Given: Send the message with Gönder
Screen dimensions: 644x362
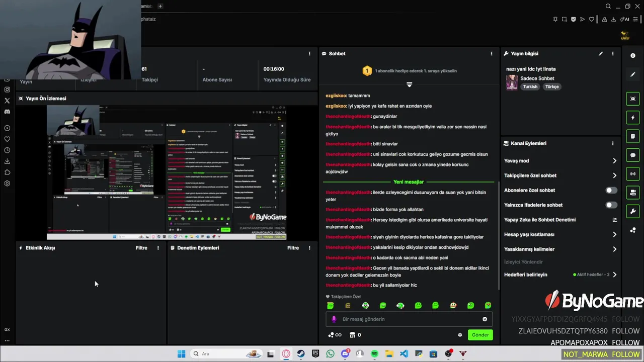Looking at the screenshot, I should (x=480, y=335).
